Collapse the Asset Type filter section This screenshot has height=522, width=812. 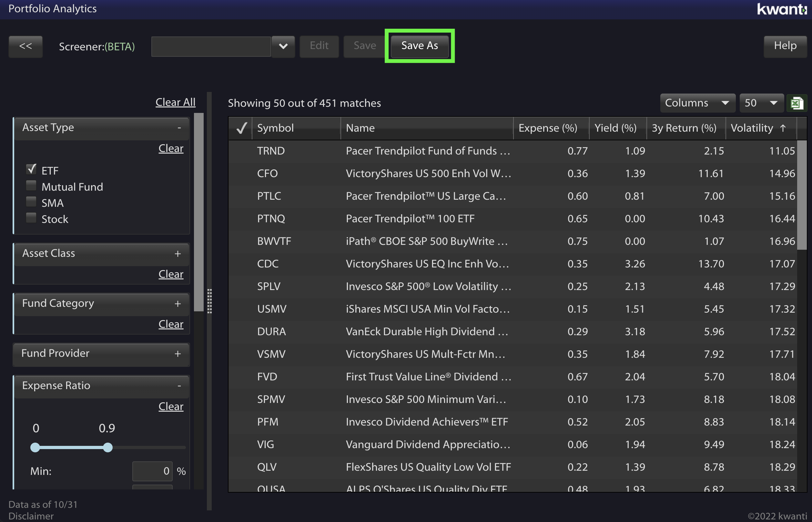click(x=179, y=128)
